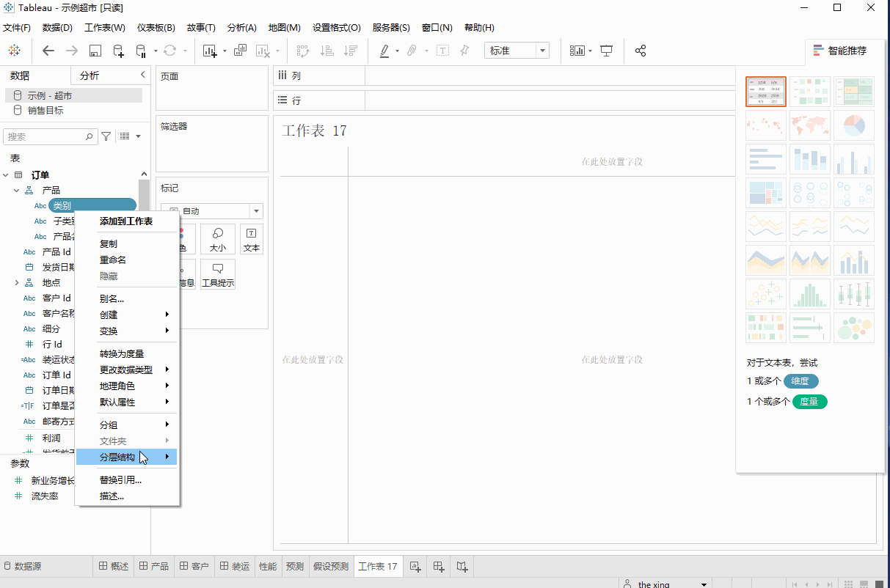Viewport: 890px width, 588px height.
Task: Click the pause auto updates icon
Action: tap(142, 51)
